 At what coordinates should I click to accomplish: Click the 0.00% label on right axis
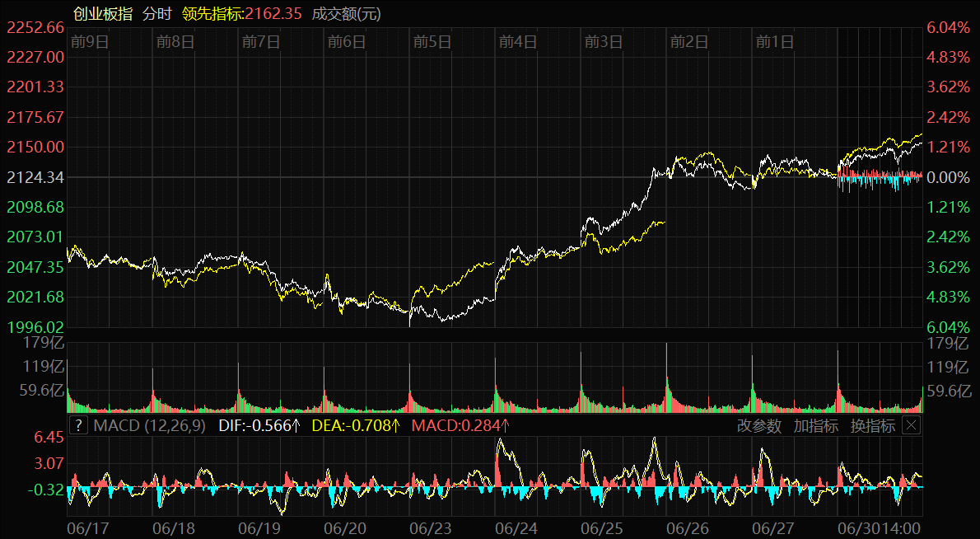click(x=949, y=177)
